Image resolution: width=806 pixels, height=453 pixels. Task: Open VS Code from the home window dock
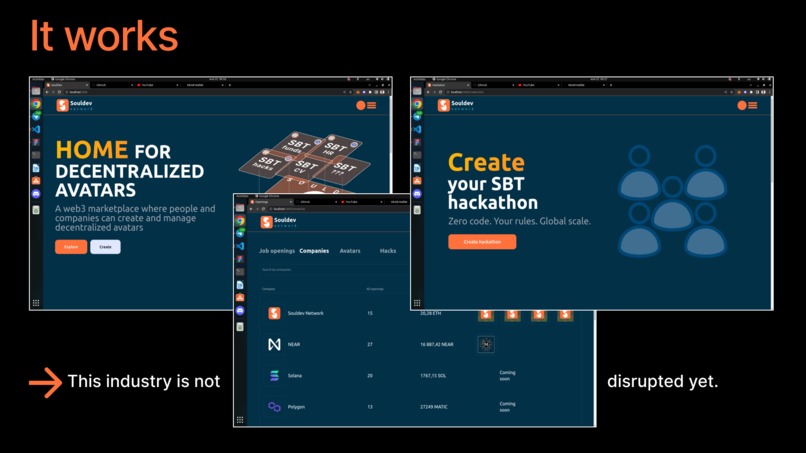pyautogui.click(x=36, y=130)
